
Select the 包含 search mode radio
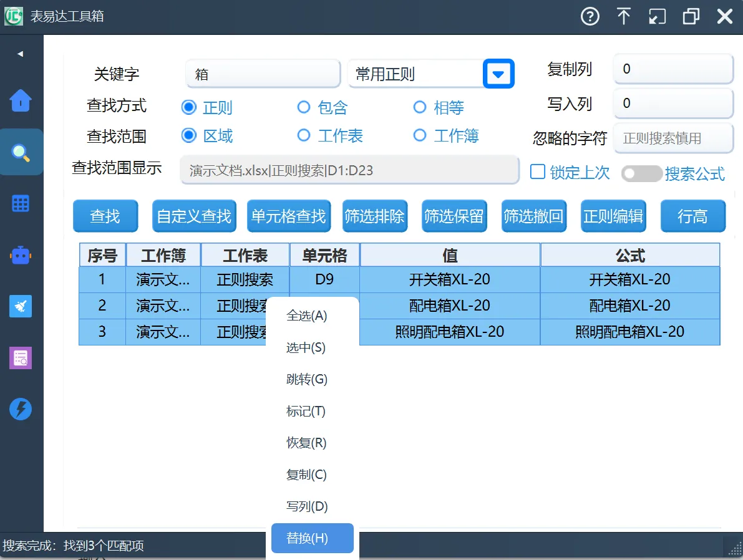pyautogui.click(x=304, y=107)
